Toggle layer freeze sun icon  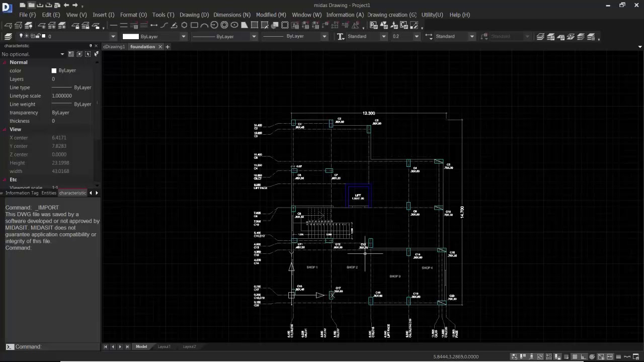[26, 36]
